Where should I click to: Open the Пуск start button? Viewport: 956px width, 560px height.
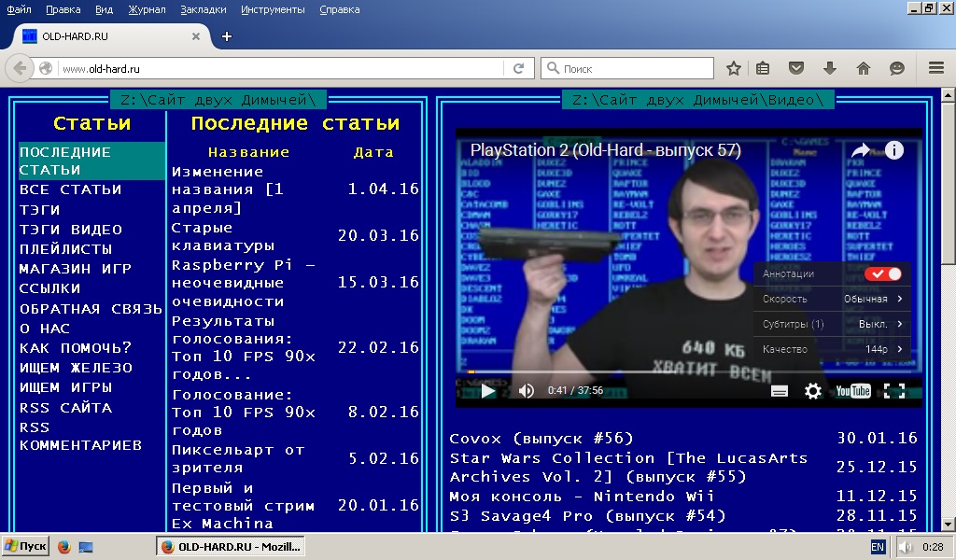click(x=25, y=546)
